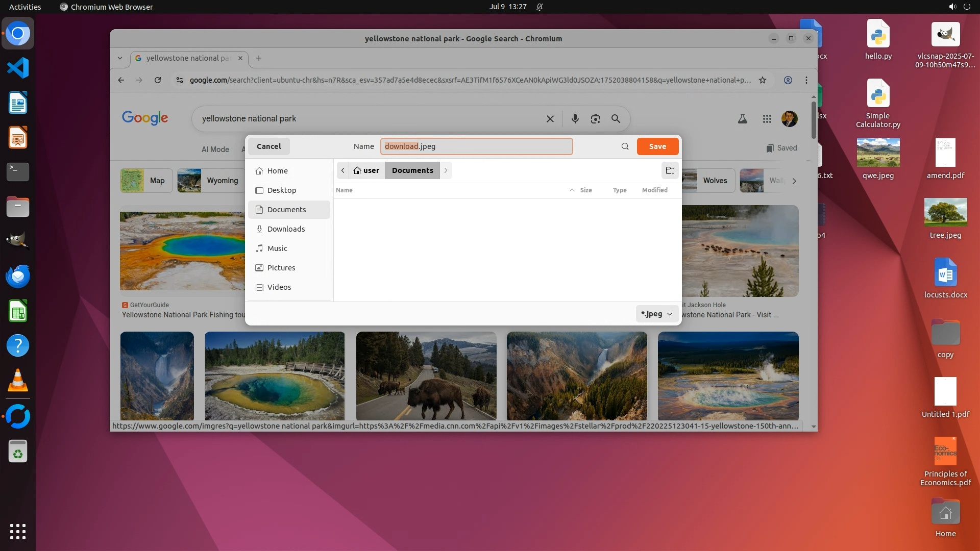Open the tab search dropdown arrow
The width and height of the screenshot is (980, 551).
coord(119,58)
